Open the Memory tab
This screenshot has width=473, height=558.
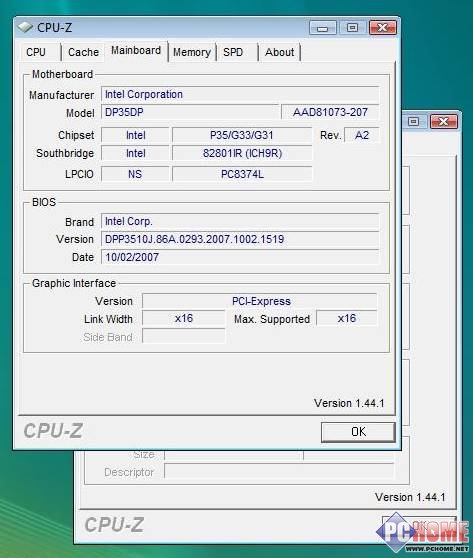click(192, 52)
